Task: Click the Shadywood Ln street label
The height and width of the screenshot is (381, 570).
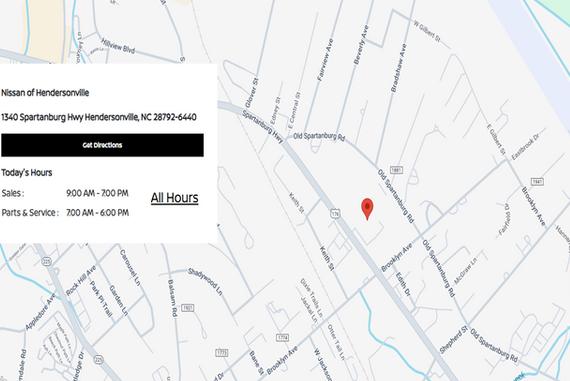Action: tap(205, 281)
